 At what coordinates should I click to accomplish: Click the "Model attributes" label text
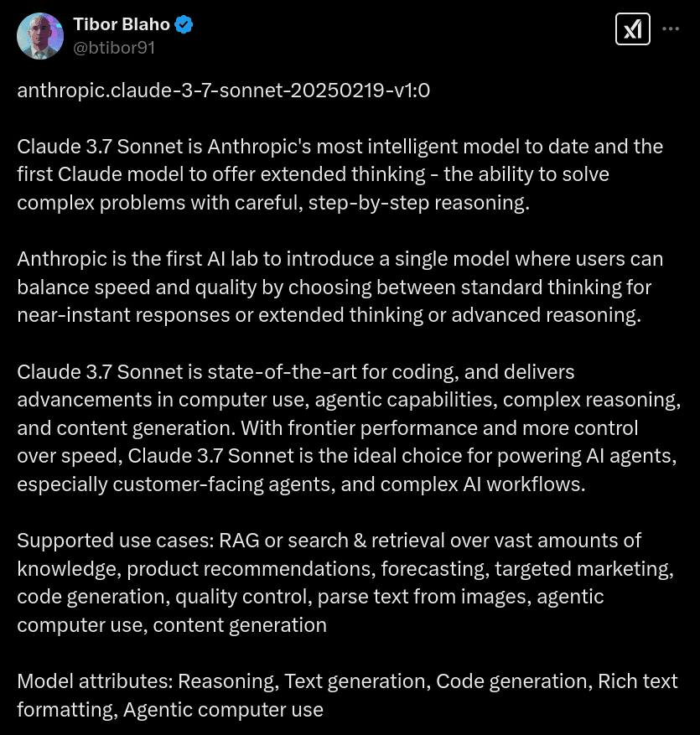(94, 681)
